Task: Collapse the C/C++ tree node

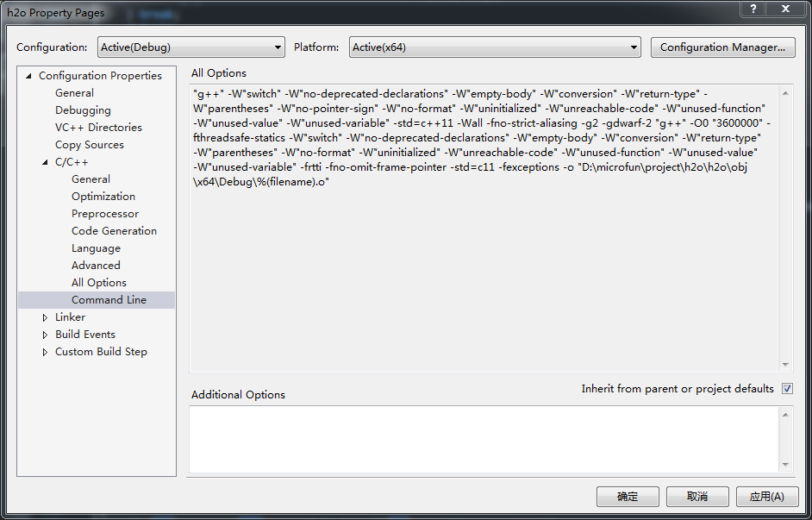Action: [x=45, y=162]
